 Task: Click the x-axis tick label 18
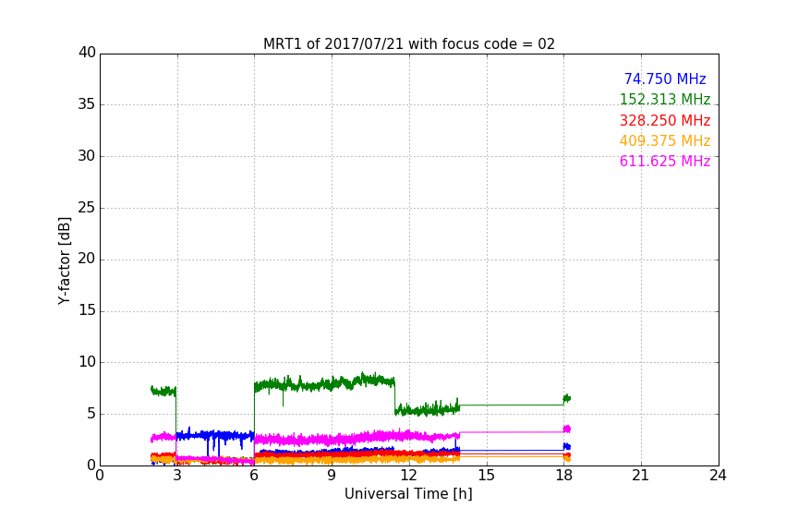click(x=564, y=476)
